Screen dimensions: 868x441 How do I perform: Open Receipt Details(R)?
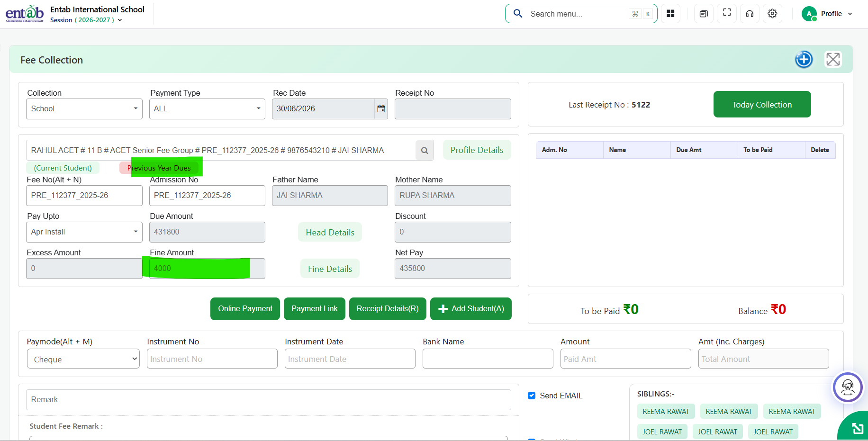(388, 309)
